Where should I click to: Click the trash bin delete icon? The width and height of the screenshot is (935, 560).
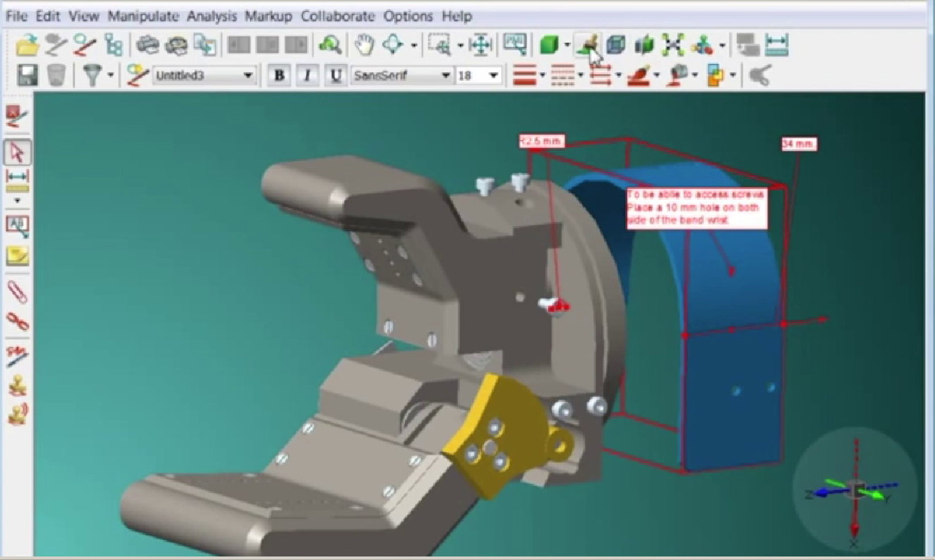[x=56, y=75]
